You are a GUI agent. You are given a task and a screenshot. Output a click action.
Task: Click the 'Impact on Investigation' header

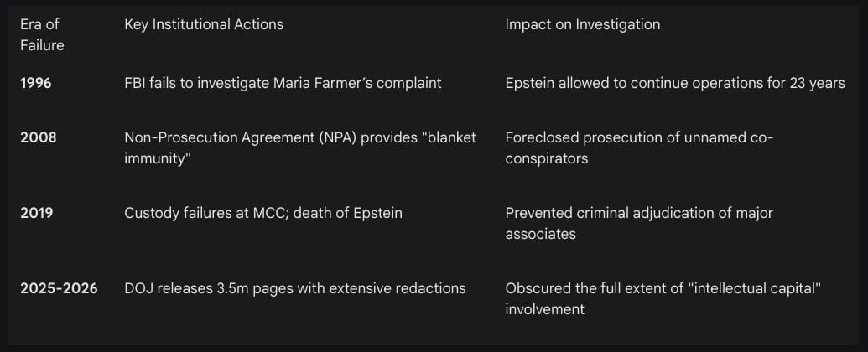point(582,24)
